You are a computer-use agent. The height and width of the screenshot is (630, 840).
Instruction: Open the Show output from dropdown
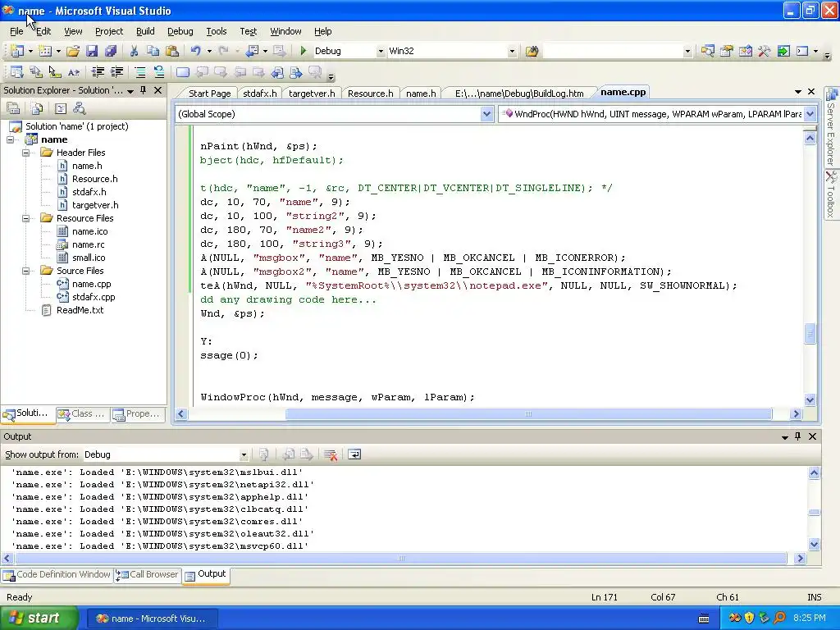(x=244, y=454)
